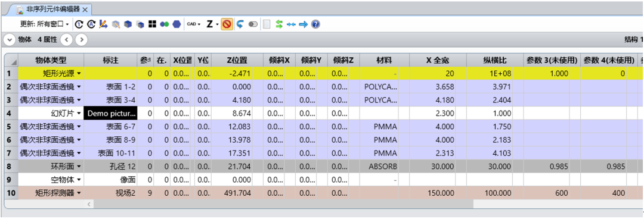Click the blue hexagon polygon icon
The width and height of the screenshot is (644, 219).
coord(177,24)
